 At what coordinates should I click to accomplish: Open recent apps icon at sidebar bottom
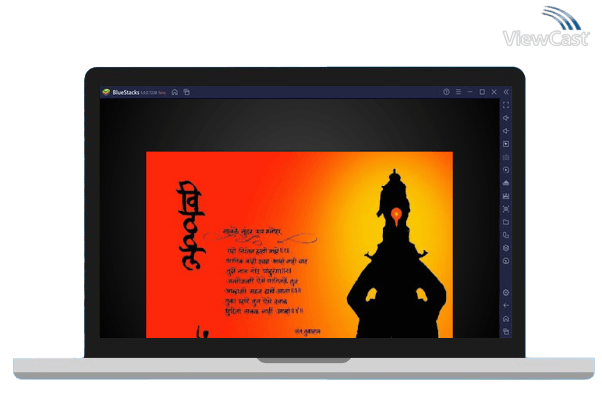pos(506,331)
